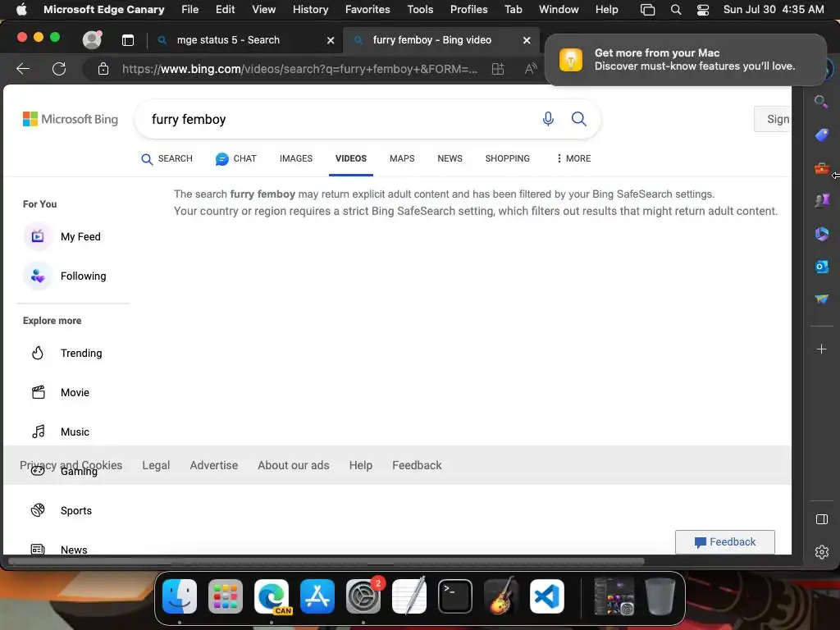
Task: Open the History menu
Action: click(310, 10)
